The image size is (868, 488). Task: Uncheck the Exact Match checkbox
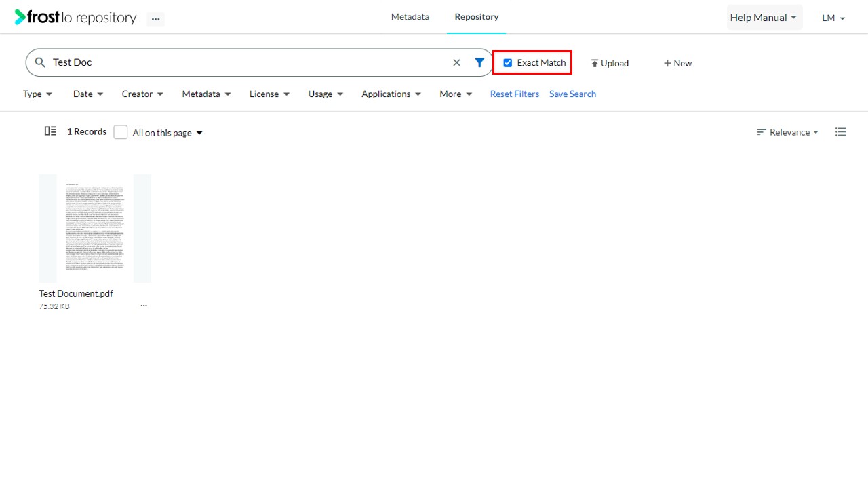(508, 63)
